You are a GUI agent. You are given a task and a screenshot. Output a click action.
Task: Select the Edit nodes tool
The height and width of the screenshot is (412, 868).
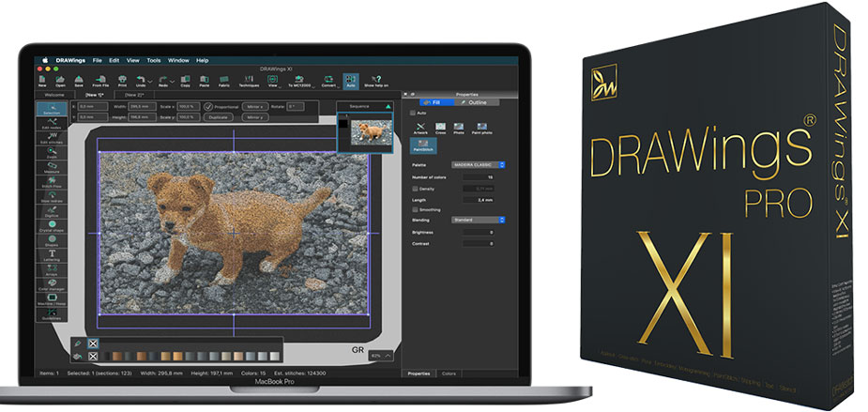(x=52, y=124)
